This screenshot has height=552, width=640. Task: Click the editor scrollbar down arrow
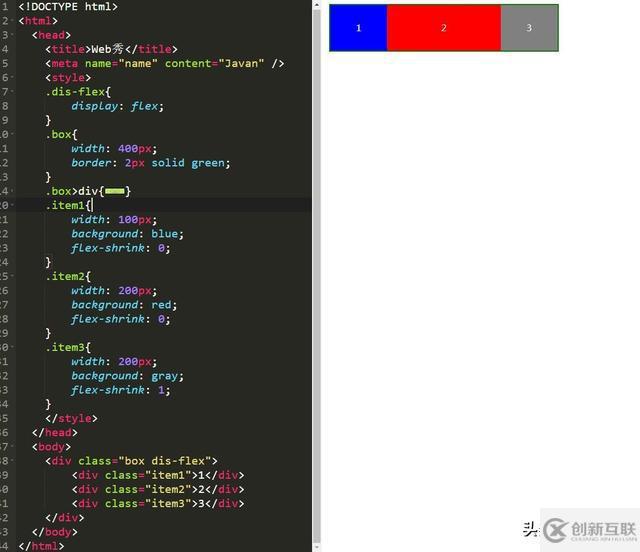[317, 548]
